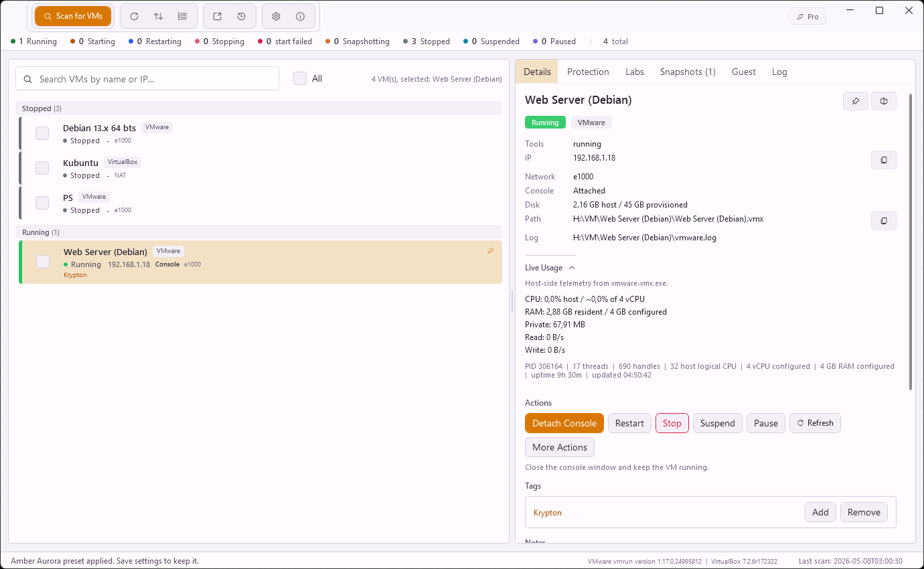Open the history clock icon
This screenshot has width=924, height=569.
[x=241, y=16]
